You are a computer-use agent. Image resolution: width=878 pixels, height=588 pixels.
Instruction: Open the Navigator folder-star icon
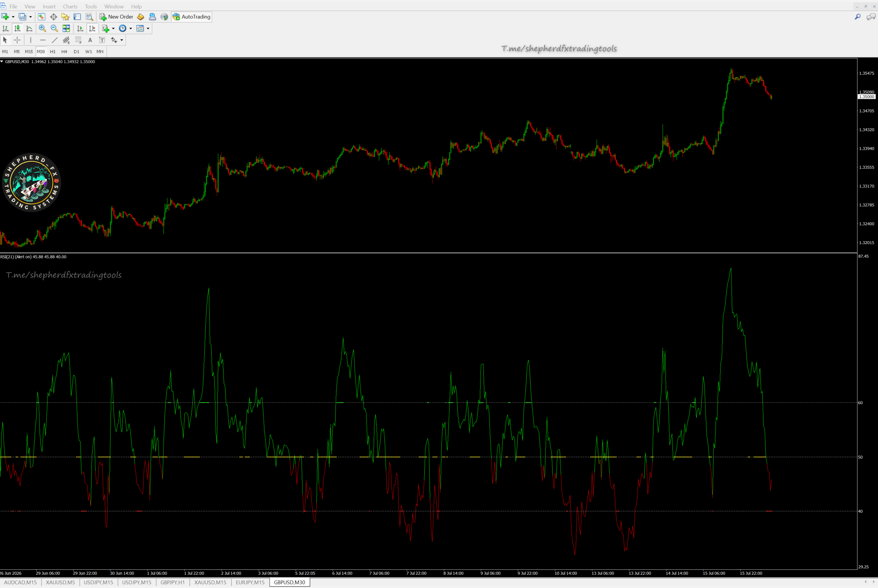65,17
